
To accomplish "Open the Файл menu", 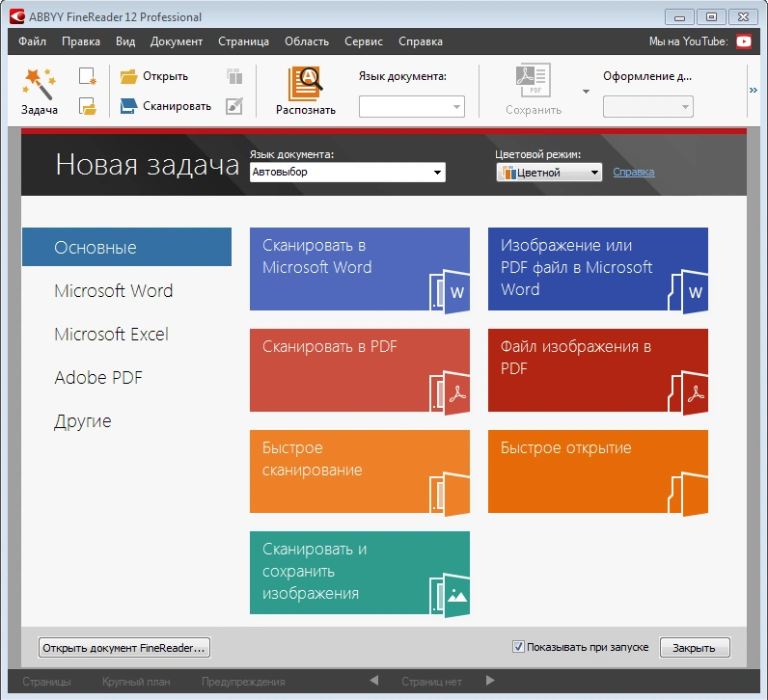I will 33,41.
